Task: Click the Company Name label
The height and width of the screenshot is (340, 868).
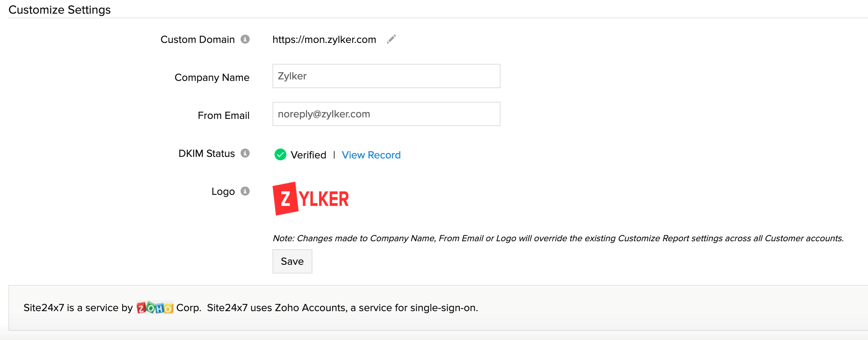Action: [212, 77]
